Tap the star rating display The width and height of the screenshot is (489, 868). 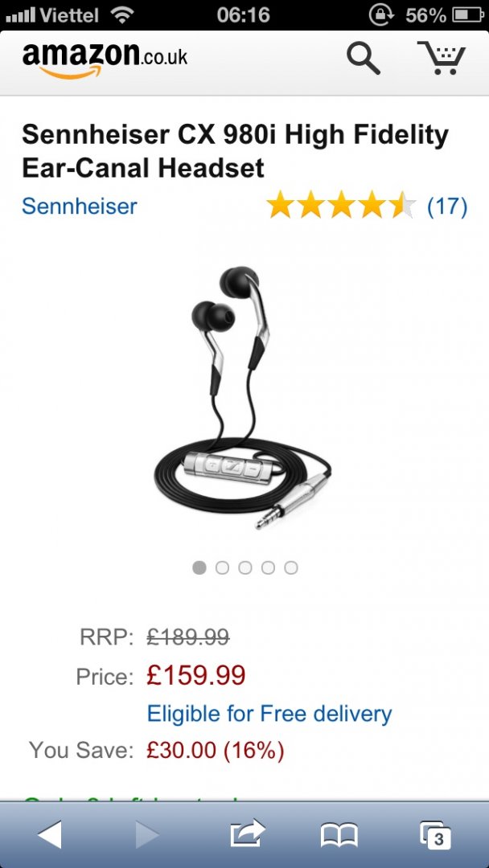341,204
